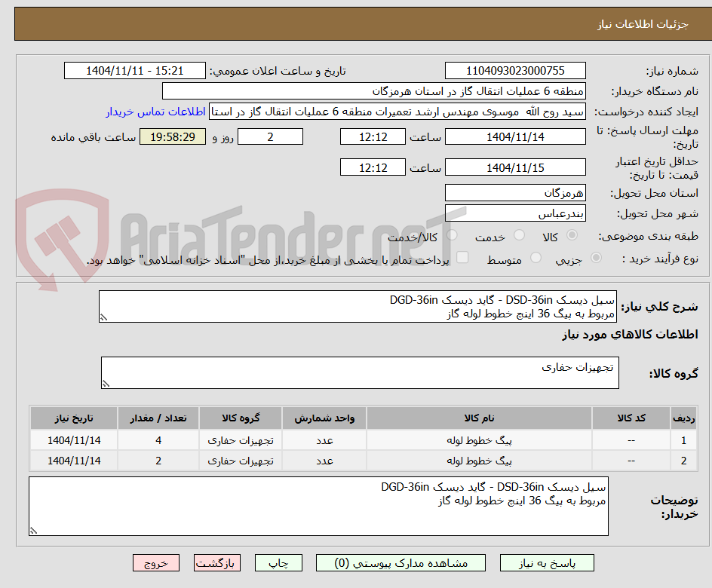Click the need date in row 2
712x588 pixels.
click(x=74, y=461)
